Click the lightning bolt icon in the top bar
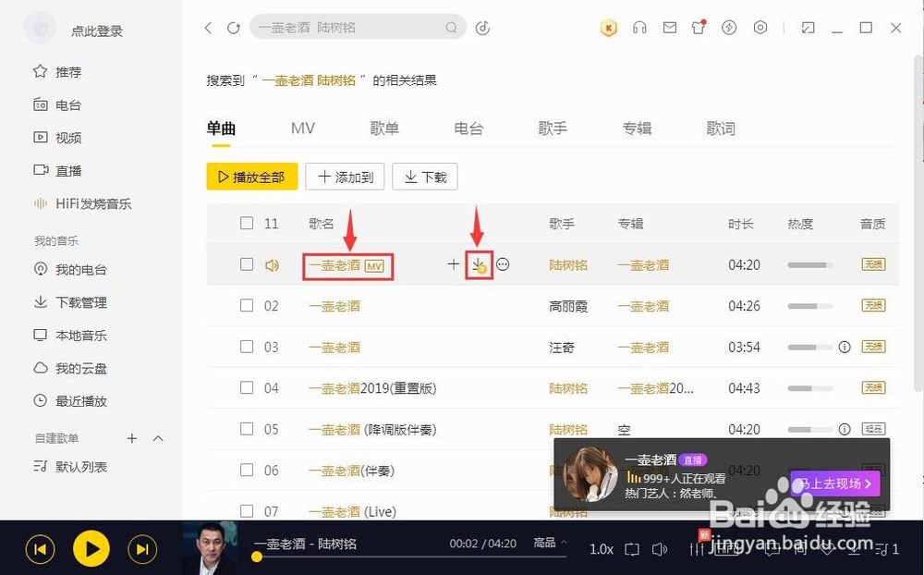This screenshot has width=924, height=575. click(729, 28)
